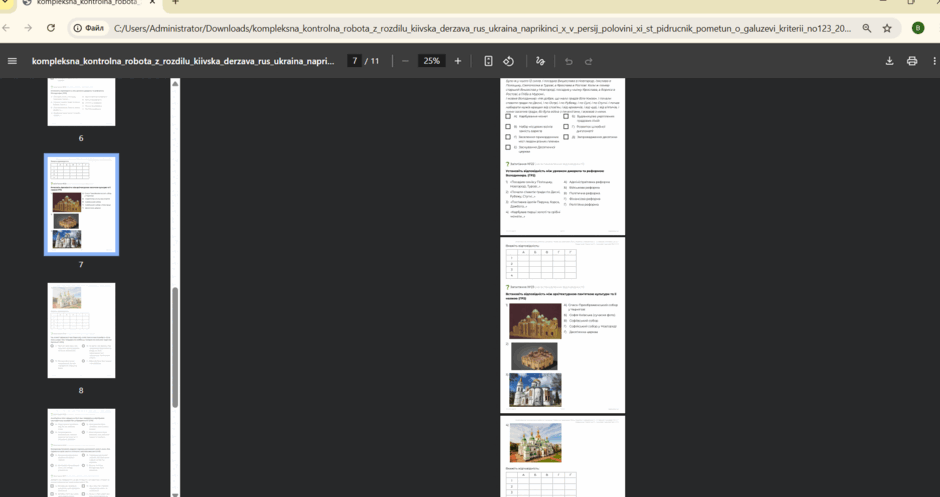Open a new tab with the plus button

(x=175, y=2)
